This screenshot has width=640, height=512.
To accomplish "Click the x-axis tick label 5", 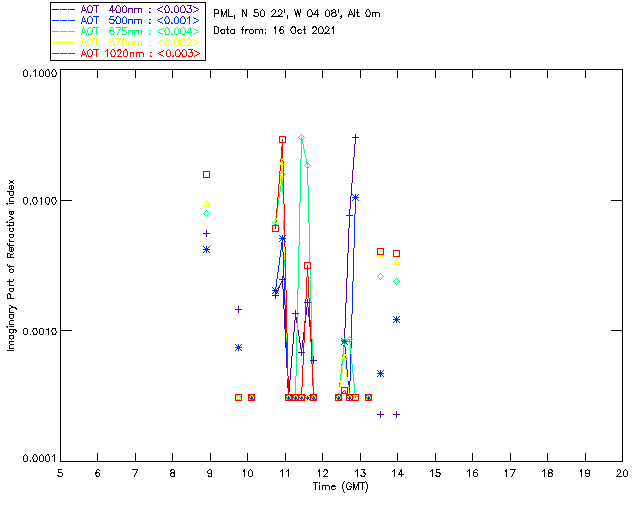I will (x=60, y=473).
